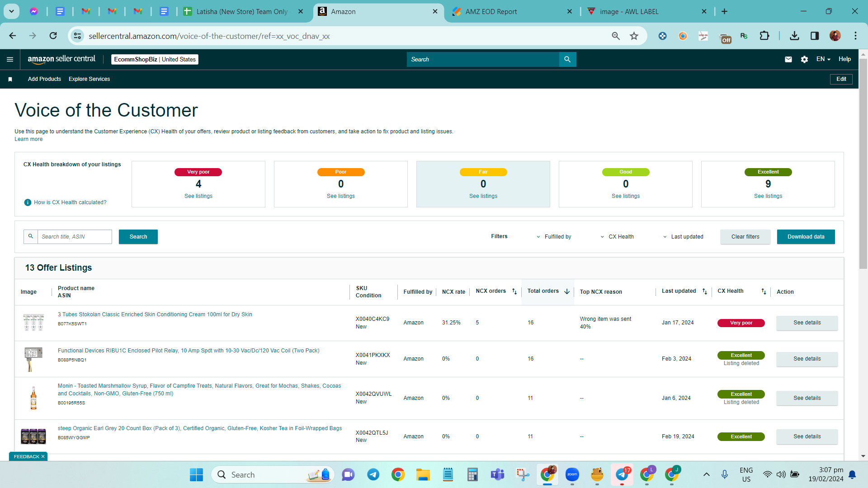
Task: Click See listings under Excellent
Action: 768,196
